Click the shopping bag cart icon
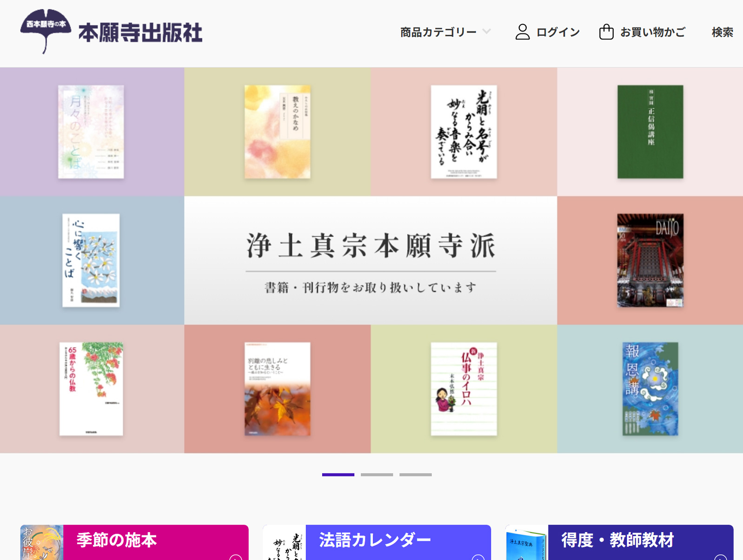 pyautogui.click(x=606, y=32)
